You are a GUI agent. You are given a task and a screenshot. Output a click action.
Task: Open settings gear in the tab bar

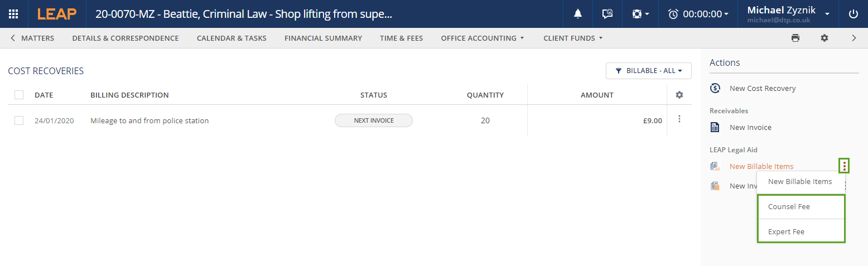[824, 38]
